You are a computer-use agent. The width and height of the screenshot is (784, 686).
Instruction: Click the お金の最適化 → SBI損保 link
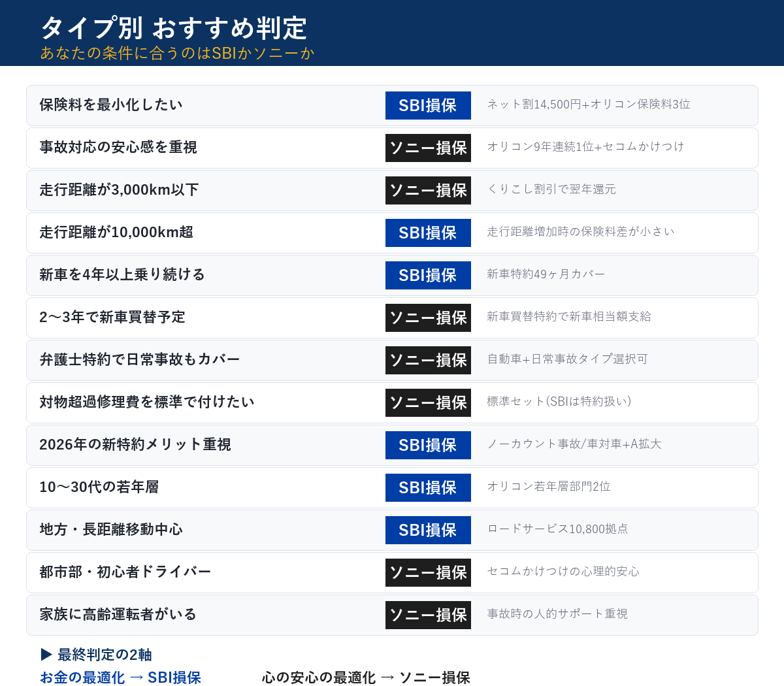(x=120, y=678)
